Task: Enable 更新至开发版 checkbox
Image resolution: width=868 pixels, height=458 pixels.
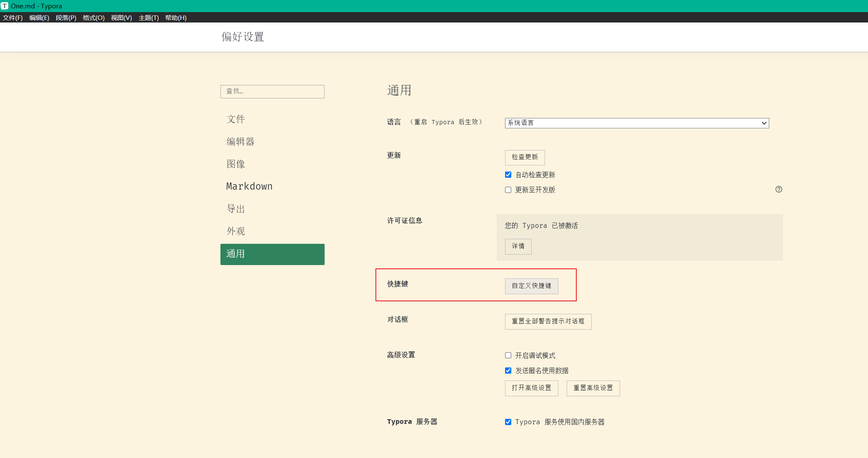Action: tap(508, 190)
